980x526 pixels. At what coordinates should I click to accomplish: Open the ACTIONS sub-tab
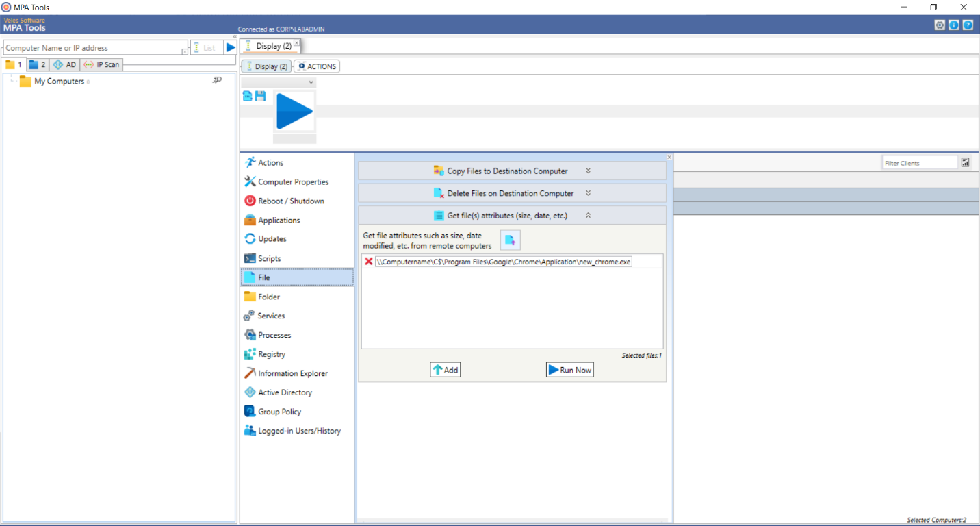(317, 66)
